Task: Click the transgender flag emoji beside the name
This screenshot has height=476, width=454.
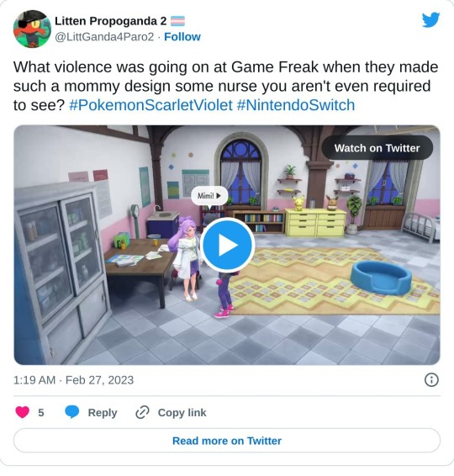Action: pyautogui.click(x=177, y=21)
